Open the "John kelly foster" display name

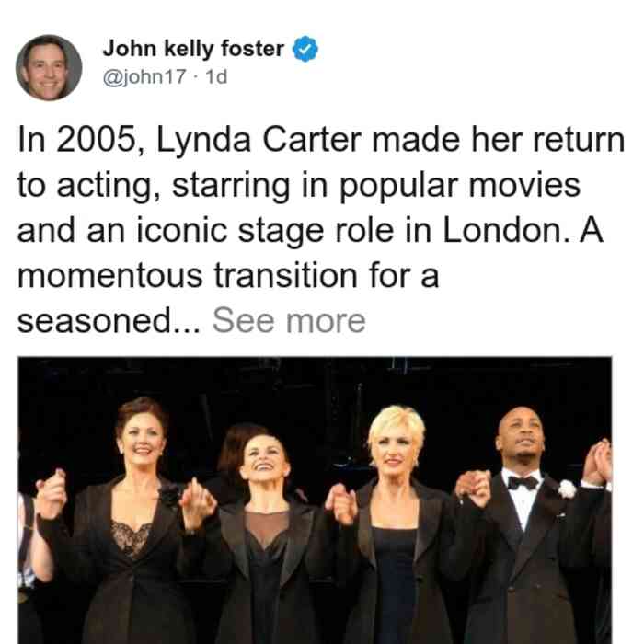point(193,49)
